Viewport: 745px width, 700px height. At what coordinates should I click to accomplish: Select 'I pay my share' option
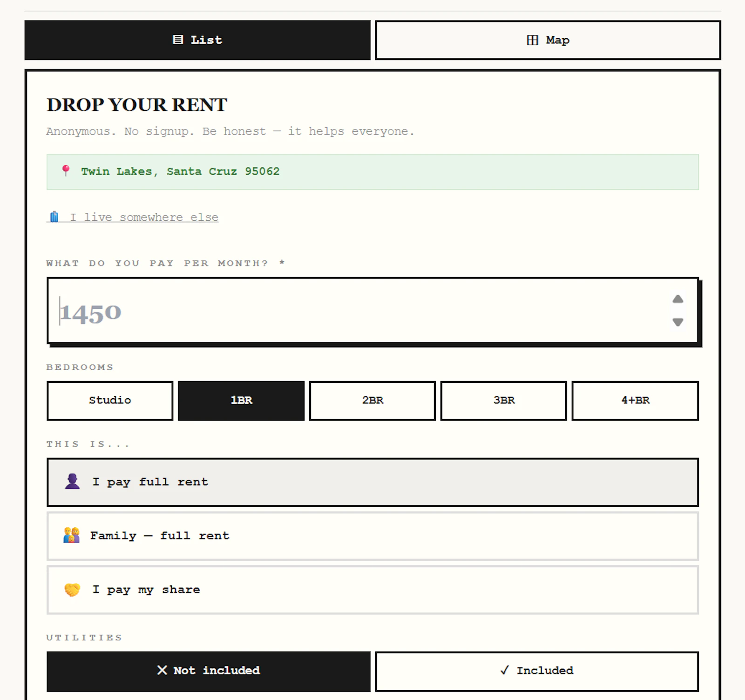pyautogui.click(x=372, y=590)
